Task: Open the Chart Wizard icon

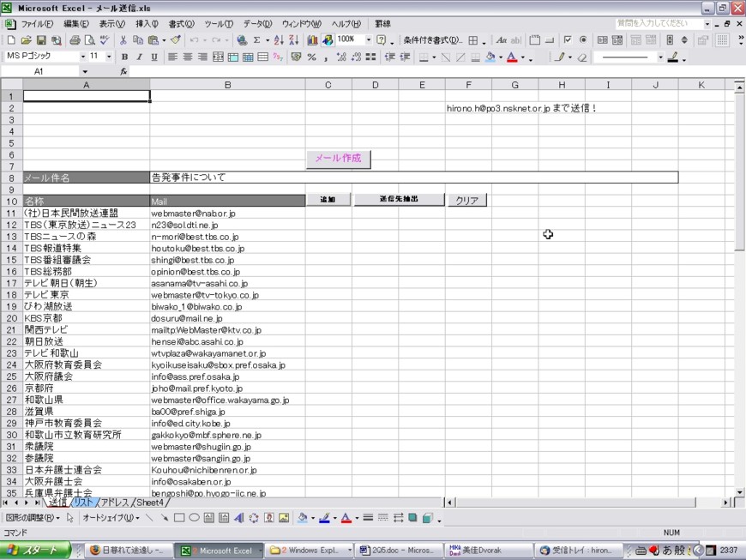Action: [313, 40]
